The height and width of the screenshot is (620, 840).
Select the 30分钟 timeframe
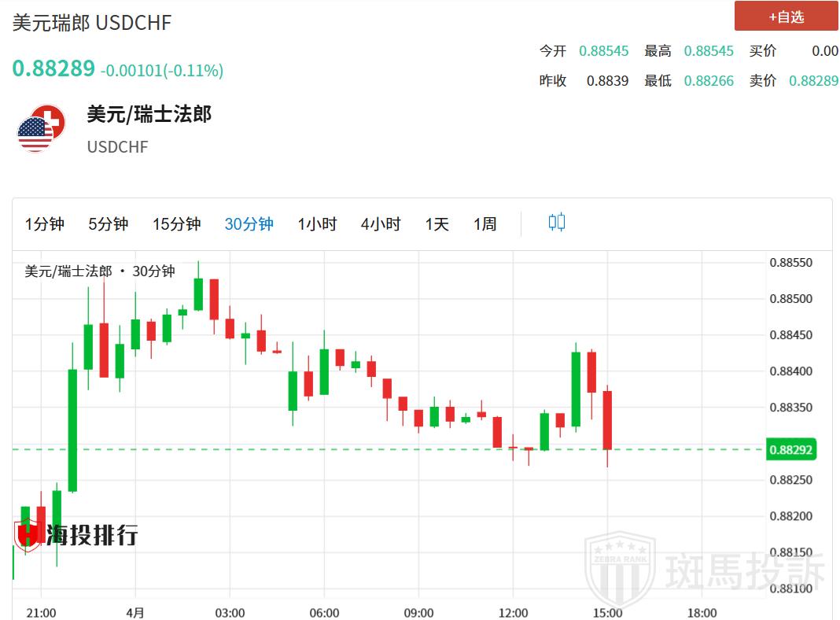point(249,224)
